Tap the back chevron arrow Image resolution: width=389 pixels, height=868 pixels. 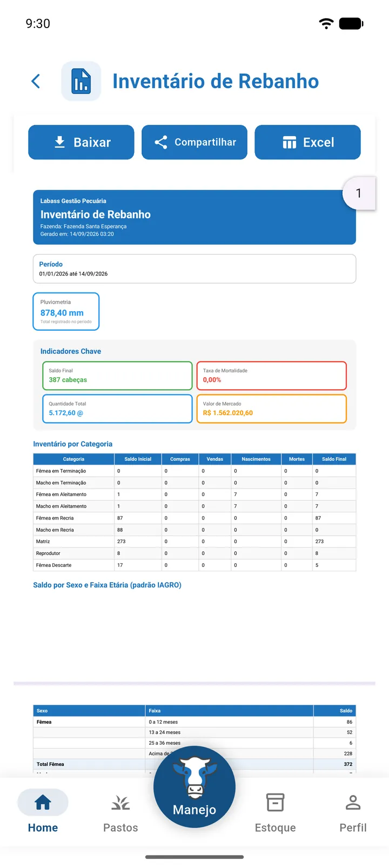pos(36,81)
